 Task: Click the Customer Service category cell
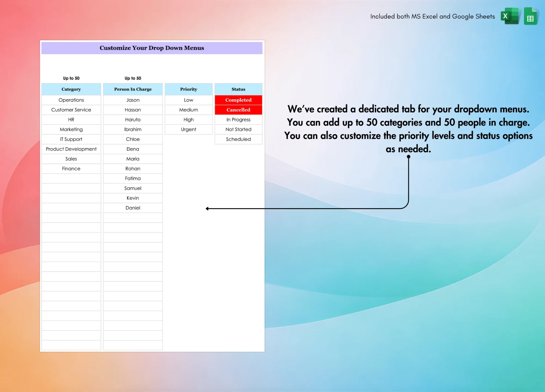click(71, 110)
